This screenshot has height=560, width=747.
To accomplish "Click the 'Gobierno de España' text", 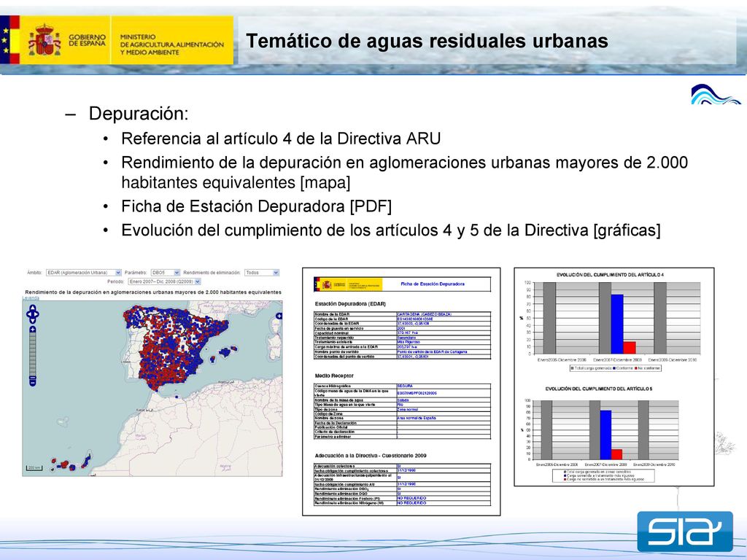I will click(x=88, y=40).
